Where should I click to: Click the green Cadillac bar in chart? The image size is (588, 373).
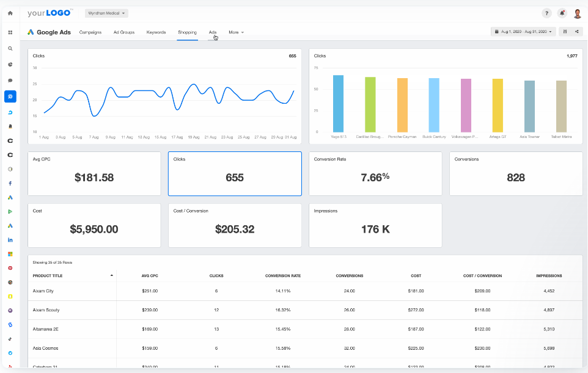click(370, 104)
